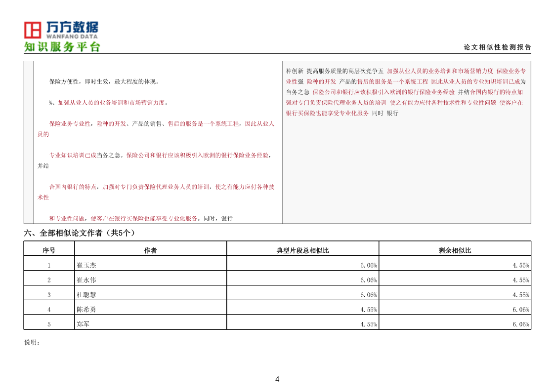Select 杜聪慧's 典型片段总相似比 value 6.06%
Image resolution: width=555 pixels, height=392 pixels.
point(369,295)
